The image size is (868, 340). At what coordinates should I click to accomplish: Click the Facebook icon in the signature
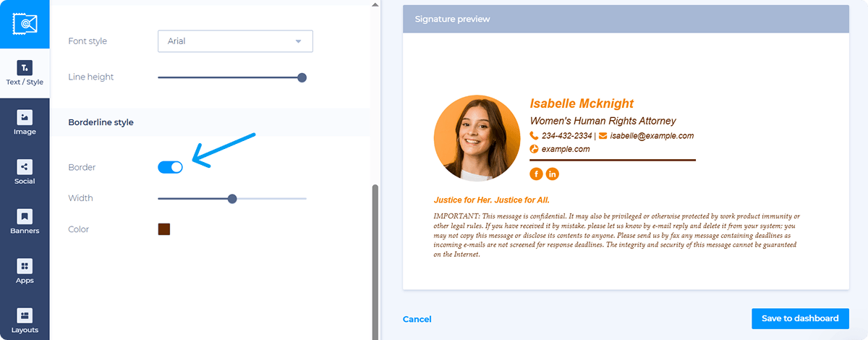click(x=536, y=174)
